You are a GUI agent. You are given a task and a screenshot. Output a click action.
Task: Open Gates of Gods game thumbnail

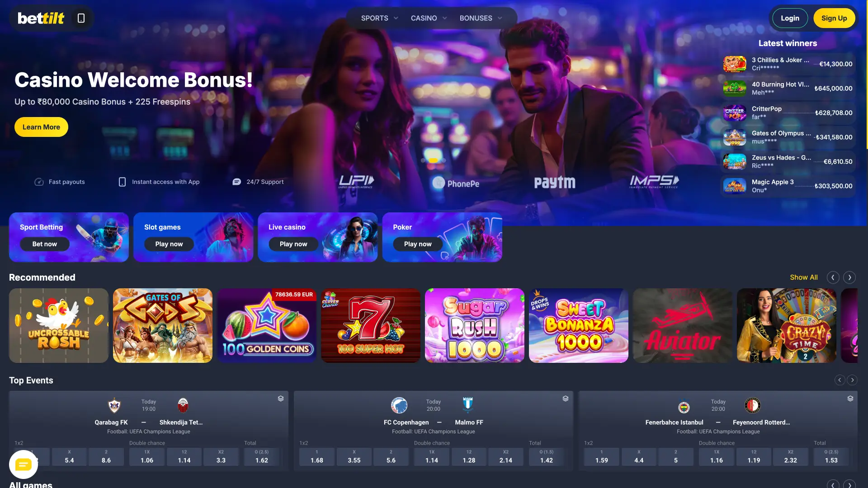click(163, 325)
